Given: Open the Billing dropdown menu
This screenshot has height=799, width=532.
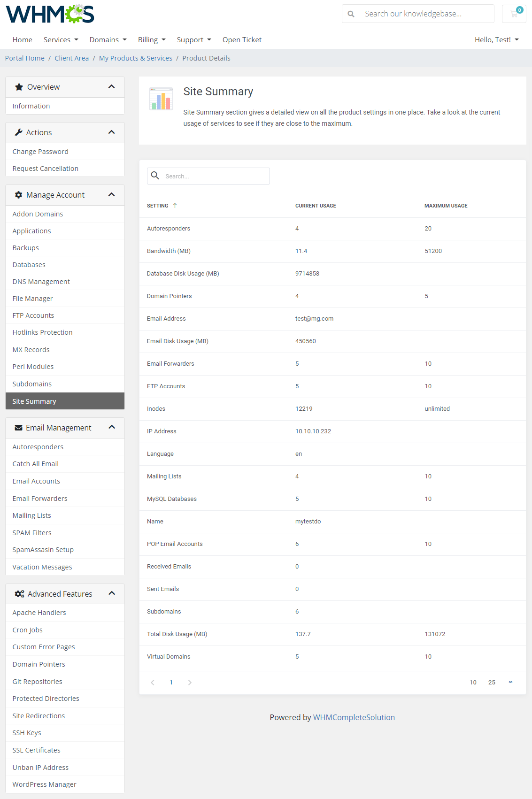Looking at the screenshot, I should (151, 39).
